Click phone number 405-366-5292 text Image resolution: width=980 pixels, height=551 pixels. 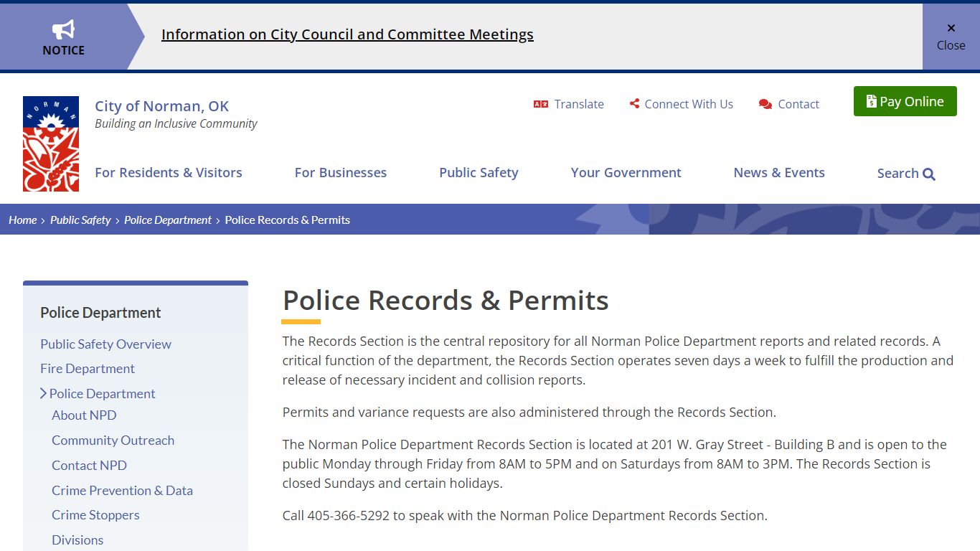(348, 515)
